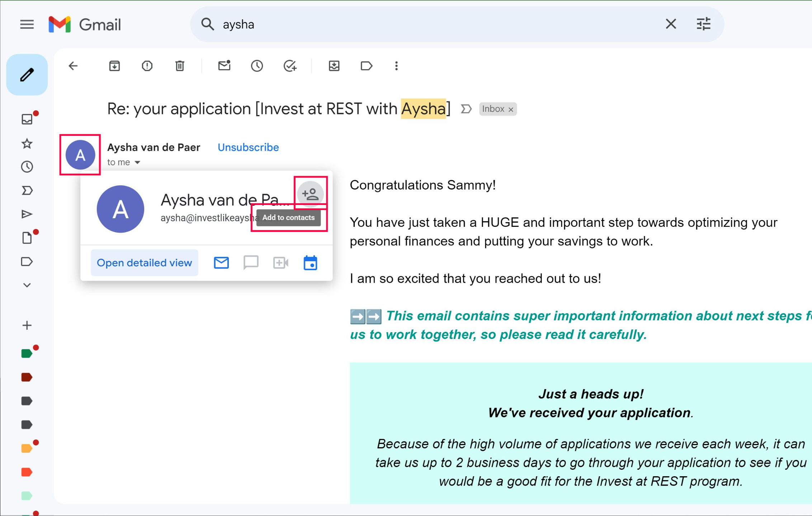Snooze this email with clock icon
Screen dimensions: 812x516
[x=257, y=66]
